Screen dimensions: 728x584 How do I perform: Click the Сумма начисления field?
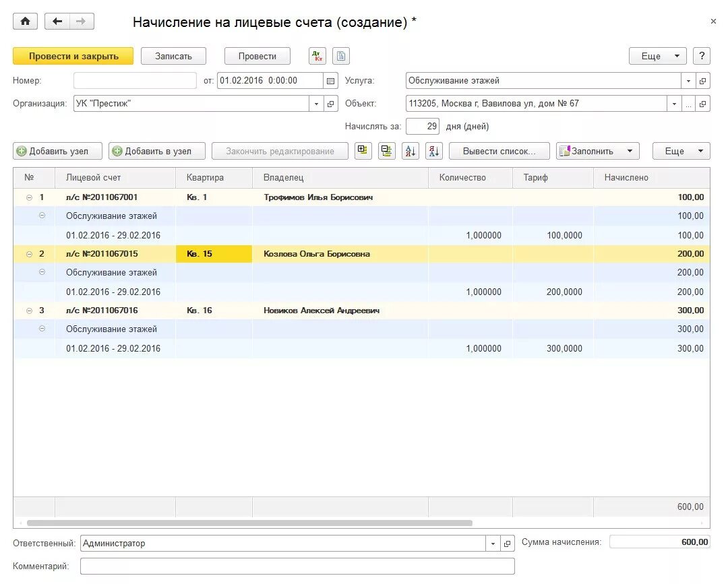(x=660, y=542)
